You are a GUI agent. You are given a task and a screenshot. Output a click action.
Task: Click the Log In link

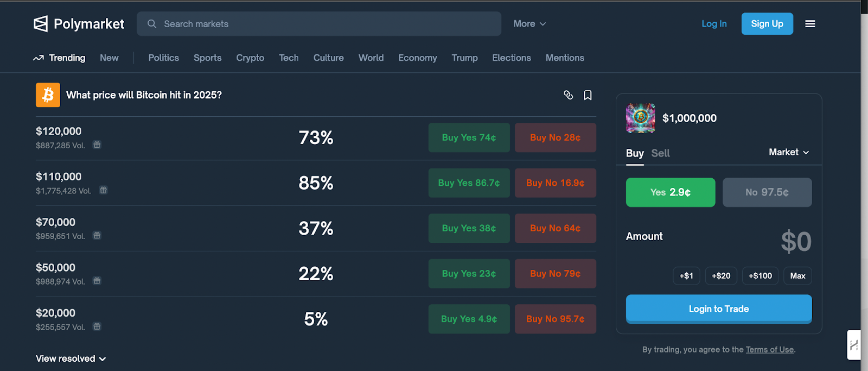point(714,24)
